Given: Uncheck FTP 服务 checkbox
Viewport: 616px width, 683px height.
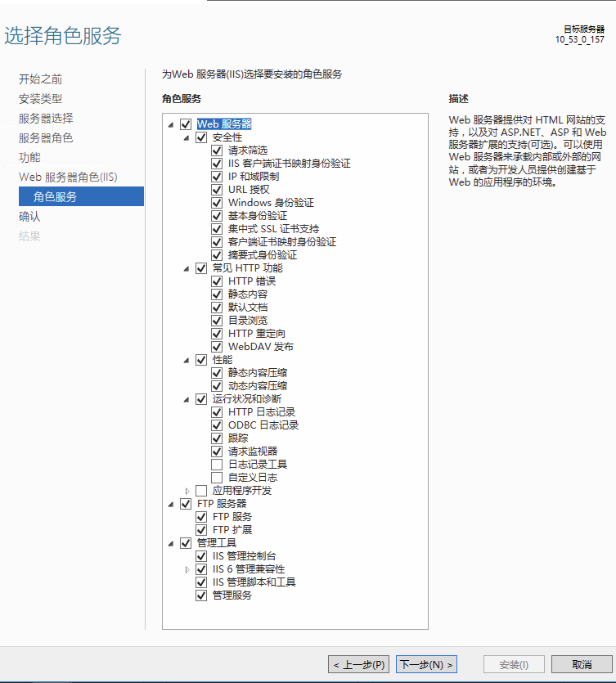Looking at the screenshot, I should 201,517.
